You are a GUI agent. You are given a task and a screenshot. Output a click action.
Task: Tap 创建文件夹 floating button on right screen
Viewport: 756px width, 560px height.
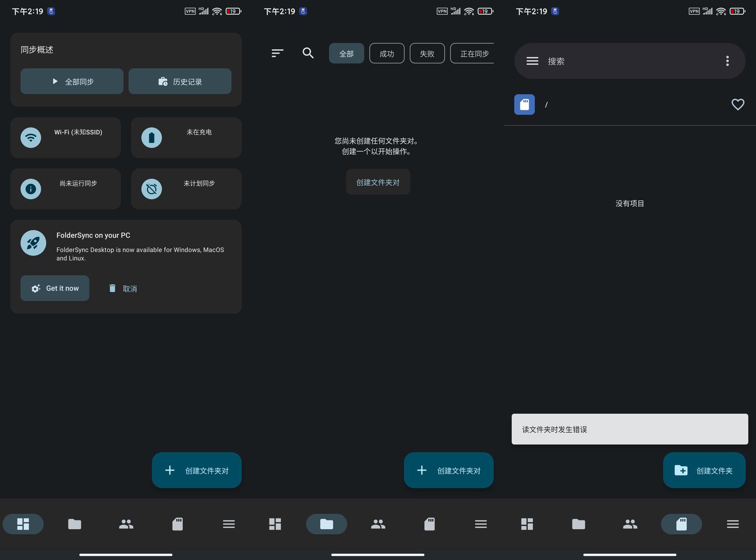pyautogui.click(x=704, y=470)
